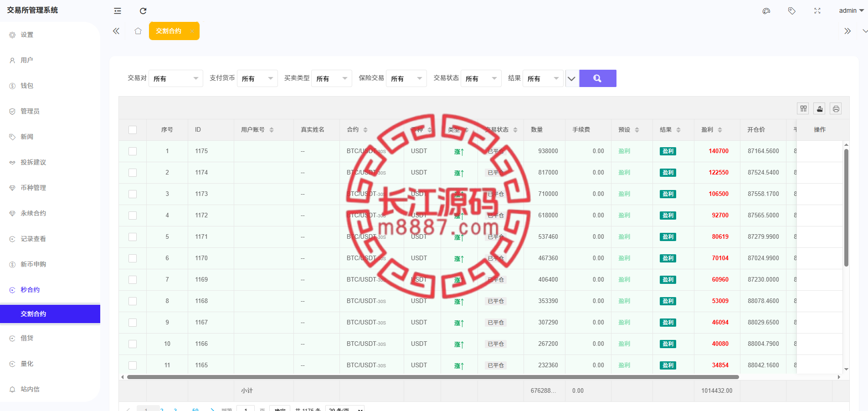Sort by 合约 column arrows
The height and width of the screenshot is (411, 868).
[x=365, y=130]
